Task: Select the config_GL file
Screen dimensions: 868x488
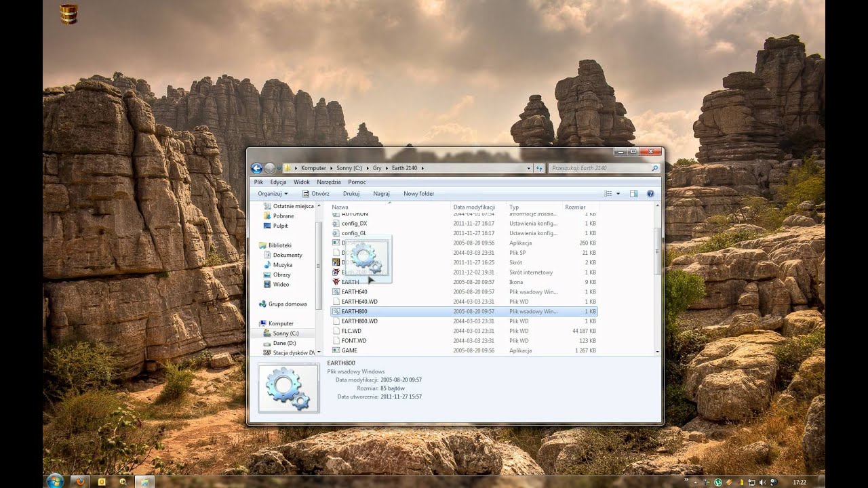Action: 464,233
